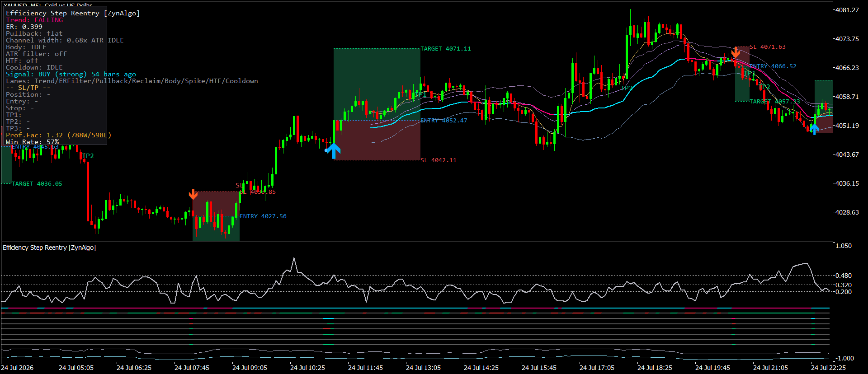The width and height of the screenshot is (868, 374).
Task: Click the dashboard title 'Efficiency Step Reentry [ZynAlgo]'
Action: click(73, 14)
